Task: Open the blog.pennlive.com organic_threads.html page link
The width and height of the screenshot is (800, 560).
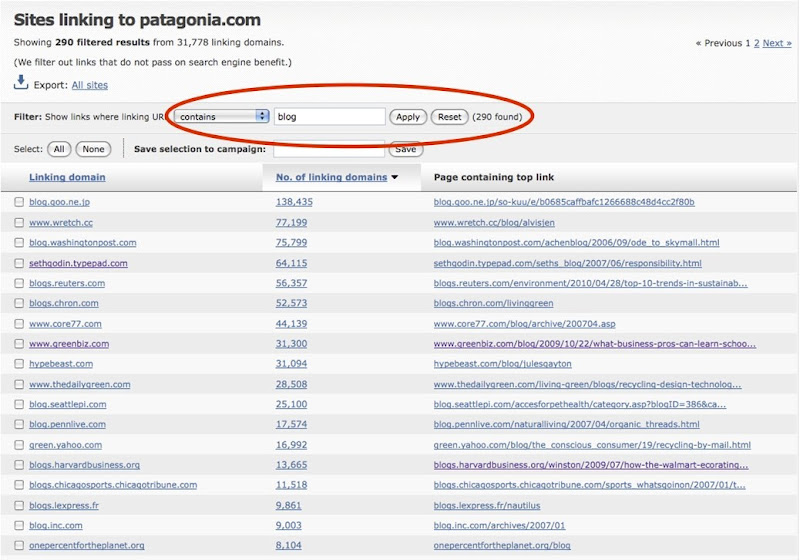Action: (566, 424)
